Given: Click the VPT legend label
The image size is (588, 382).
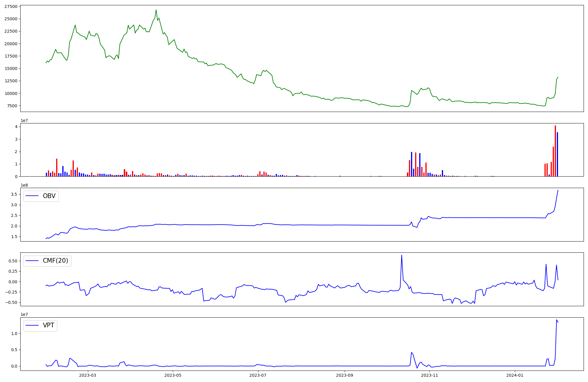Looking at the screenshot, I should click(x=49, y=325).
